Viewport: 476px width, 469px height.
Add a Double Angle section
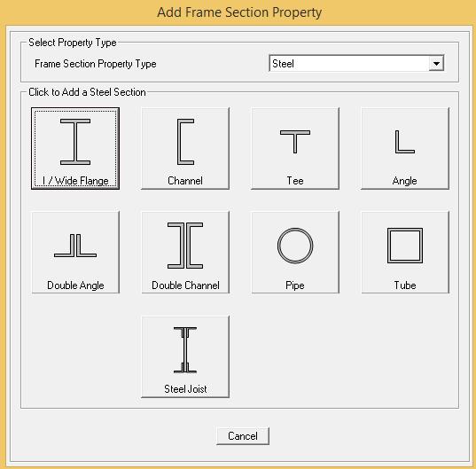pyautogui.click(x=75, y=253)
